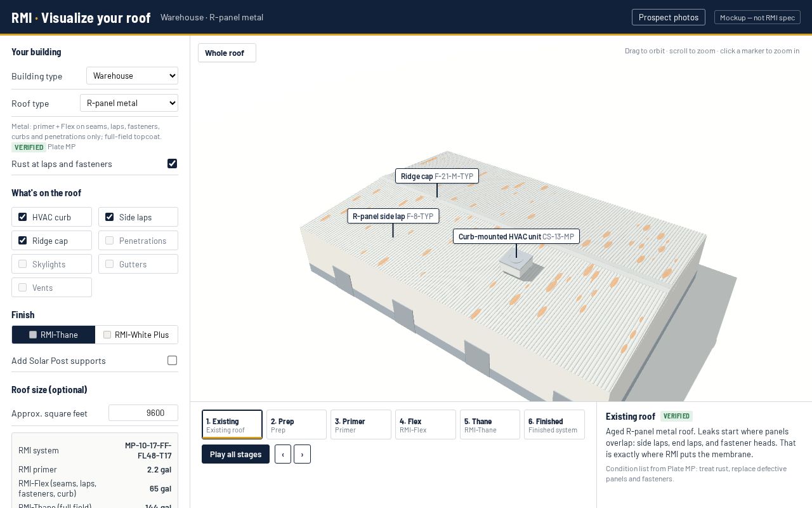The height and width of the screenshot is (508, 812).
Task: Click the Curb-mounted HVAC unit marker
Action: pyautogui.click(x=516, y=236)
